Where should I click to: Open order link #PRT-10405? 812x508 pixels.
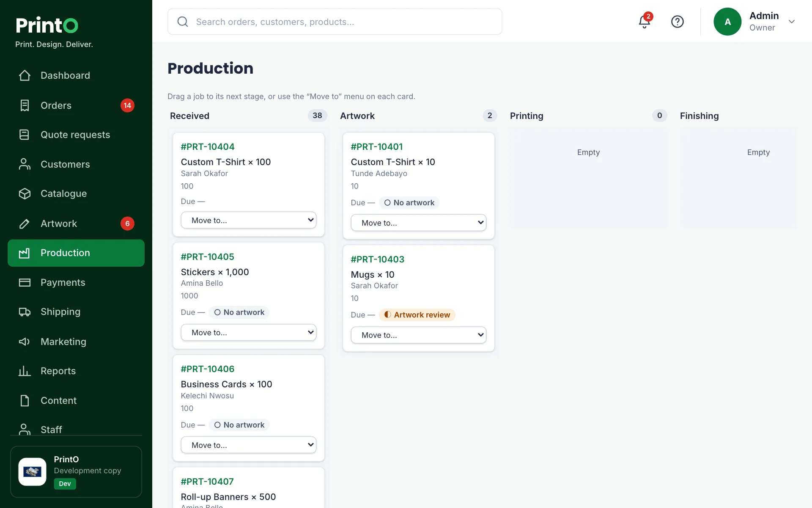[x=208, y=257]
